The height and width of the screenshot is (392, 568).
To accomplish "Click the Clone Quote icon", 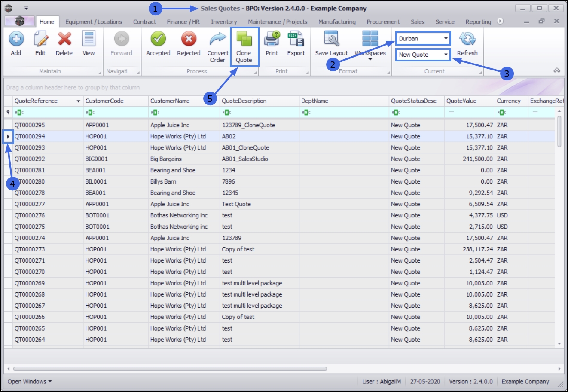I will pyautogui.click(x=244, y=39).
